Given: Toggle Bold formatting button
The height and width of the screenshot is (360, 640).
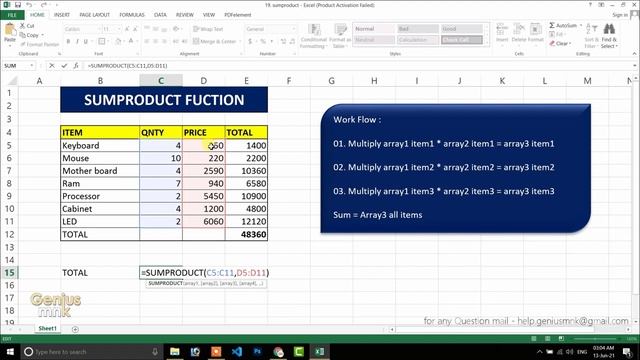Looking at the screenshot, I should [x=68, y=41].
